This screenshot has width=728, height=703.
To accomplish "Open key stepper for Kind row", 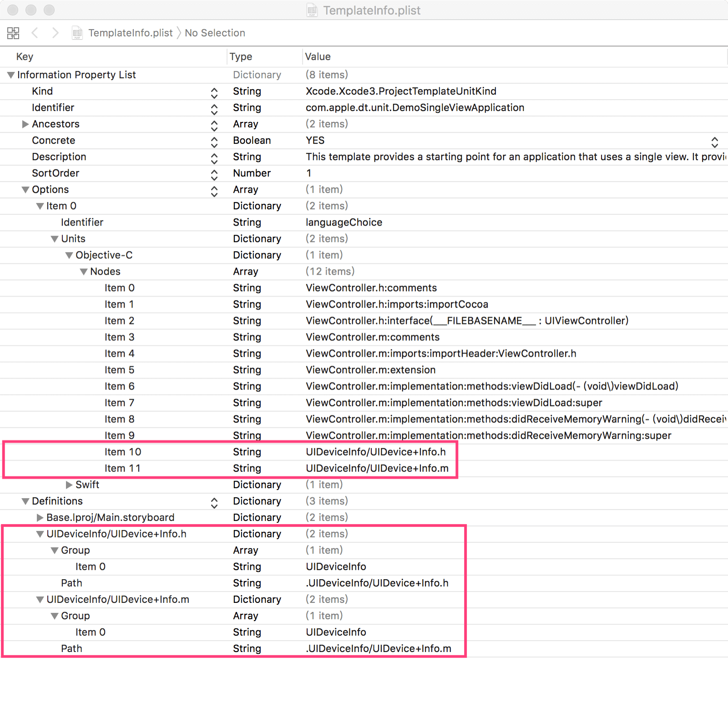I will click(x=214, y=93).
